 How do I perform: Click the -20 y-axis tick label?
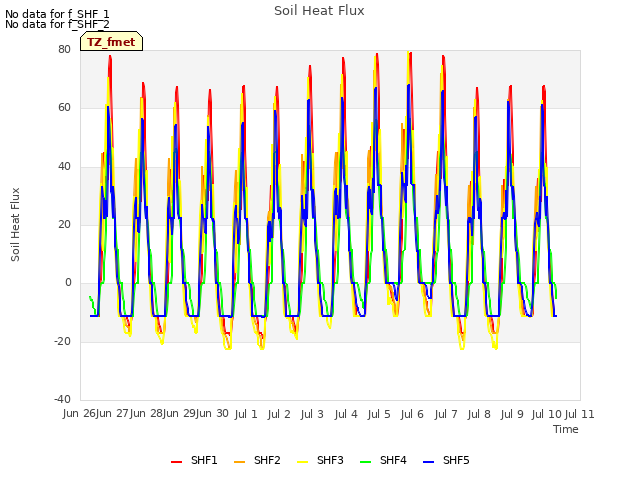point(62,341)
